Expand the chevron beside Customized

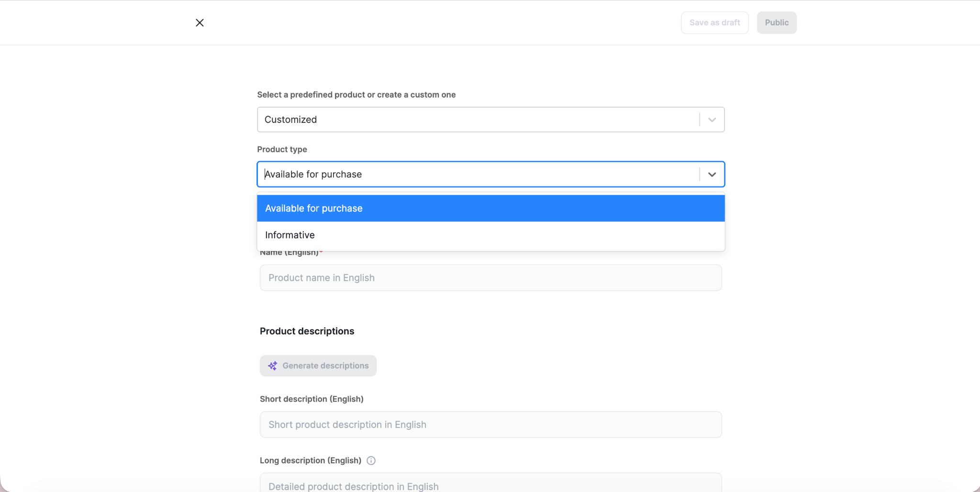[712, 120]
